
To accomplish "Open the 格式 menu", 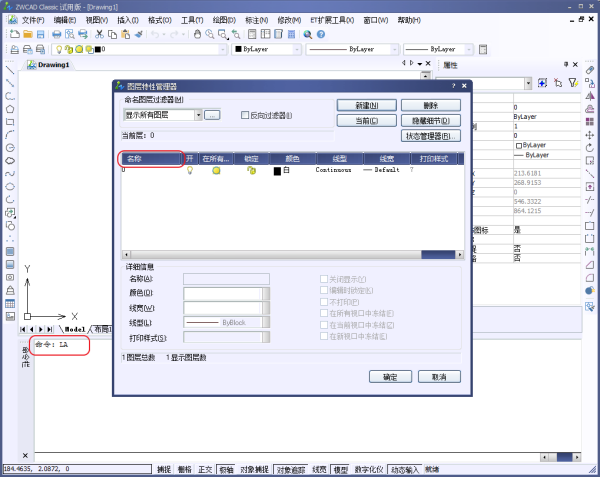I will (x=158, y=19).
